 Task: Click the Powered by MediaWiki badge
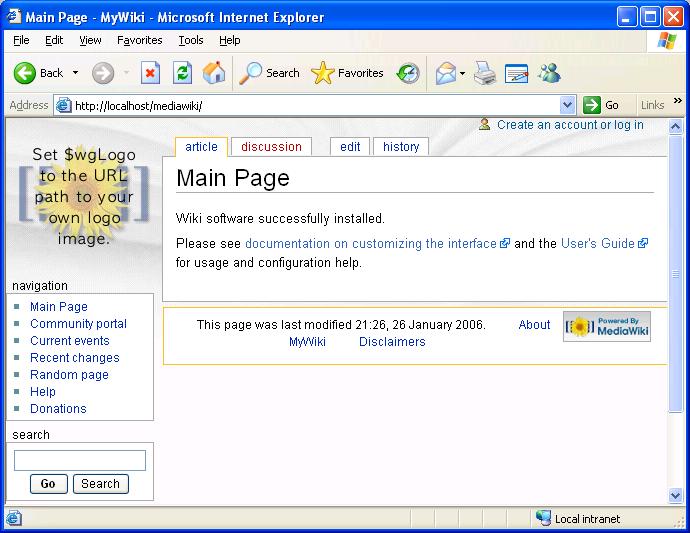pyautogui.click(x=607, y=327)
